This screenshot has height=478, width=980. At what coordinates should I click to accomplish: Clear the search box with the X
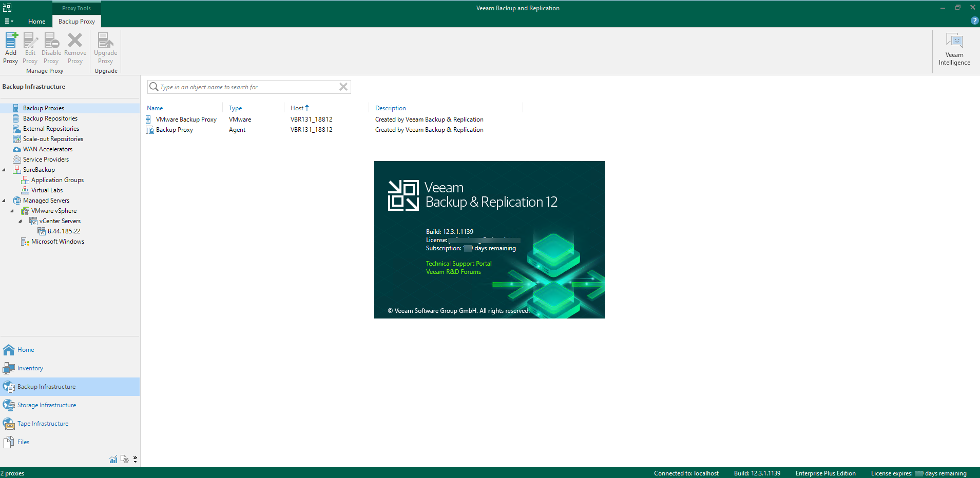pyautogui.click(x=343, y=87)
